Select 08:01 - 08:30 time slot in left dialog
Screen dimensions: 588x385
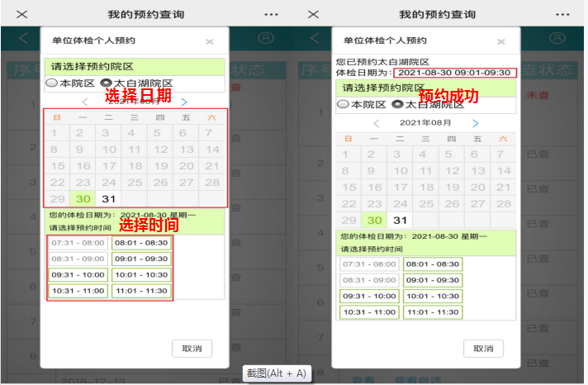coord(141,243)
